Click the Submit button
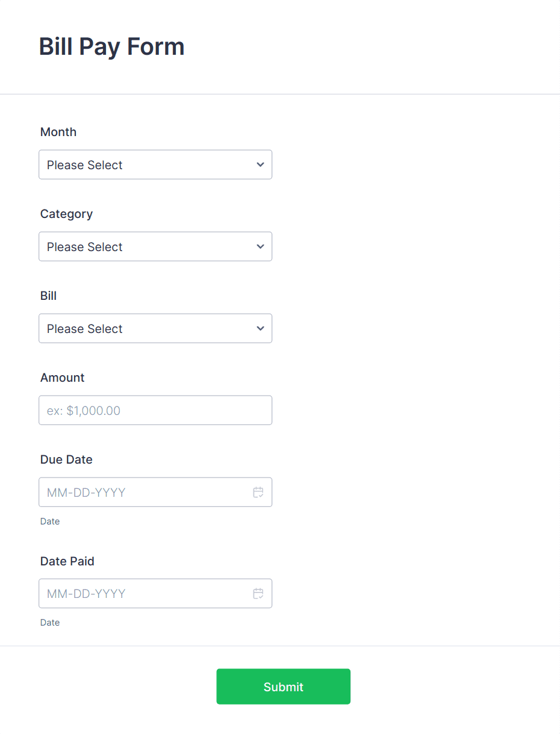 pyautogui.click(x=283, y=686)
